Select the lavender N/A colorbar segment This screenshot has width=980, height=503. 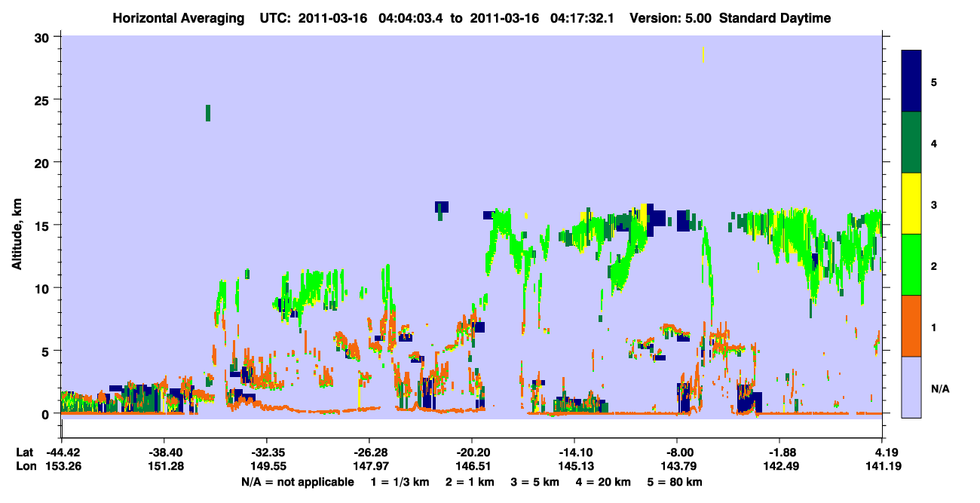(x=911, y=387)
